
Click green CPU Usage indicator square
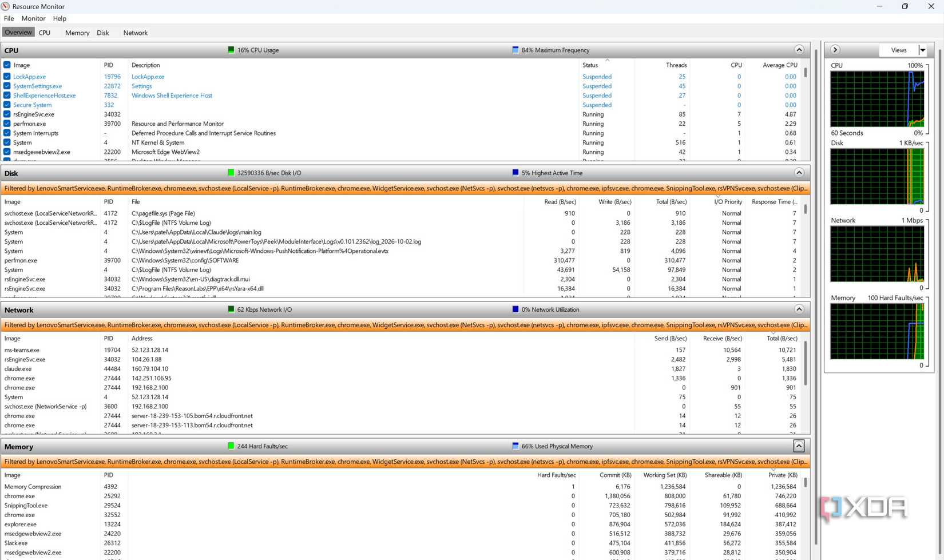pyautogui.click(x=231, y=50)
